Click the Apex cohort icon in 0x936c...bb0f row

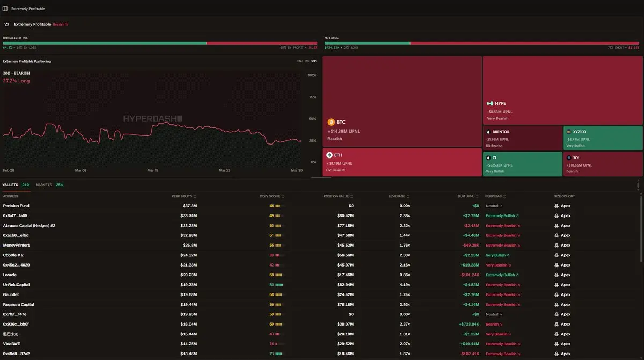click(x=557, y=324)
